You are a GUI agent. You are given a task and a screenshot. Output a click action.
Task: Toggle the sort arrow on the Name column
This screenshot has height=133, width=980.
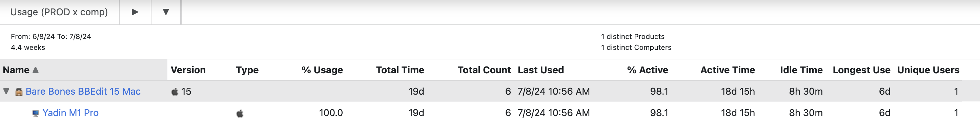click(x=36, y=70)
